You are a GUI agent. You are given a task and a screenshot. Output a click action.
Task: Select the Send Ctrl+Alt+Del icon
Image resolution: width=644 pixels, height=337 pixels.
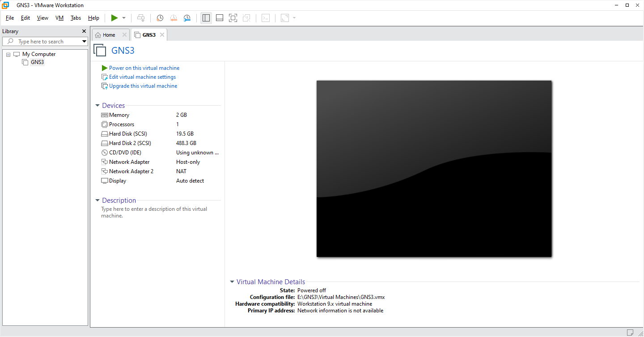141,18
